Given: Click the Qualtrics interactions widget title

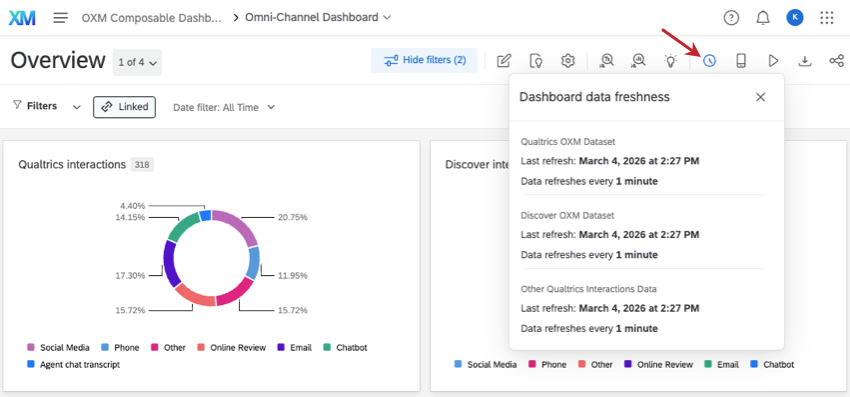Looking at the screenshot, I should coord(72,164).
